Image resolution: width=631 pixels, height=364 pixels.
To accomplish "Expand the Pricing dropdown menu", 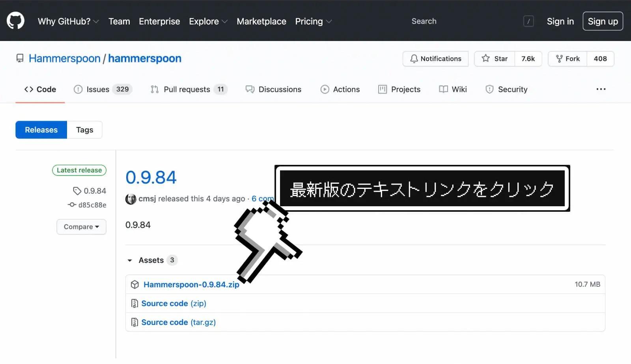I will tap(313, 21).
